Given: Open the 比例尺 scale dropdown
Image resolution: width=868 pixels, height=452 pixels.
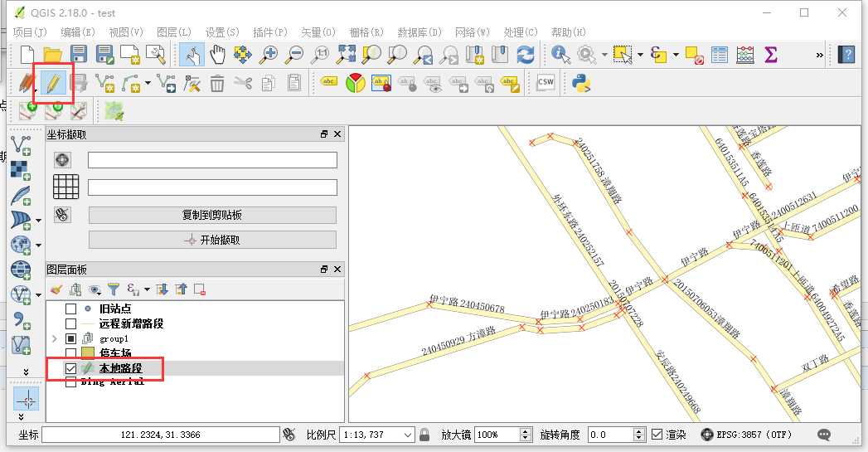Looking at the screenshot, I should pos(408,435).
